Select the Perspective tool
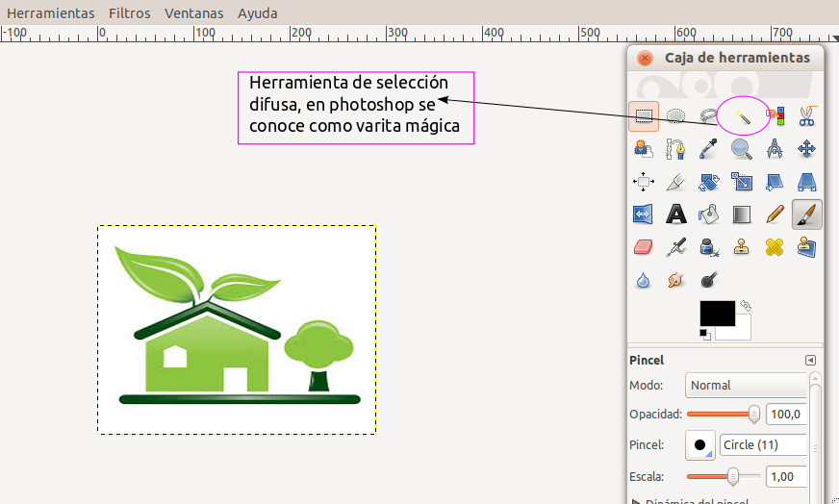The width and height of the screenshot is (839, 504). (x=807, y=182)
